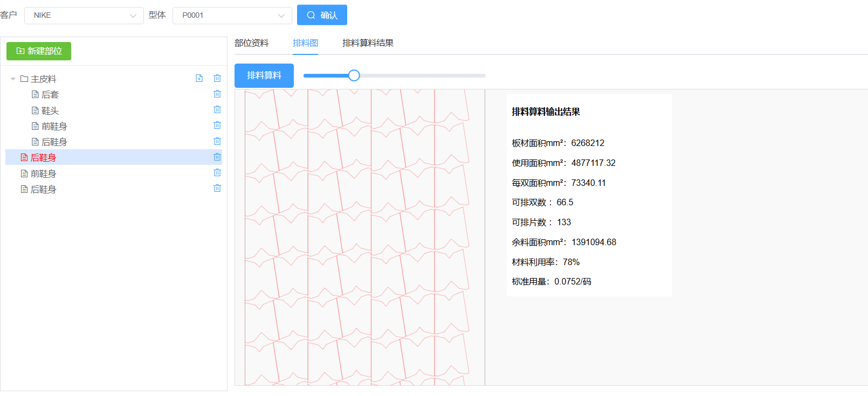The image size is (868, 396).
Task: Click the 标准用量 value 0.0752/码
Action: (x=573, y=281)
